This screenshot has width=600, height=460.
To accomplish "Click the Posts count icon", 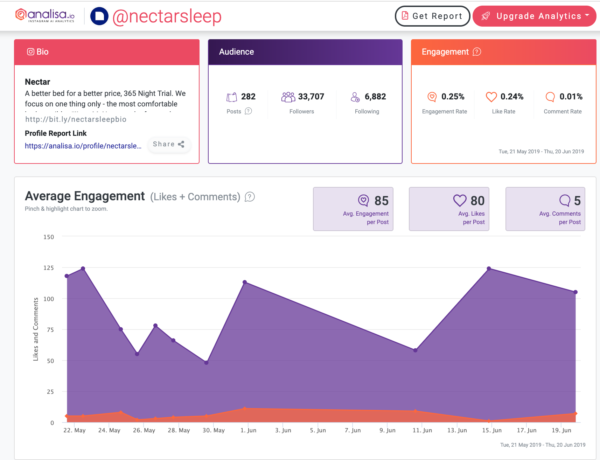I will [231, 97].
